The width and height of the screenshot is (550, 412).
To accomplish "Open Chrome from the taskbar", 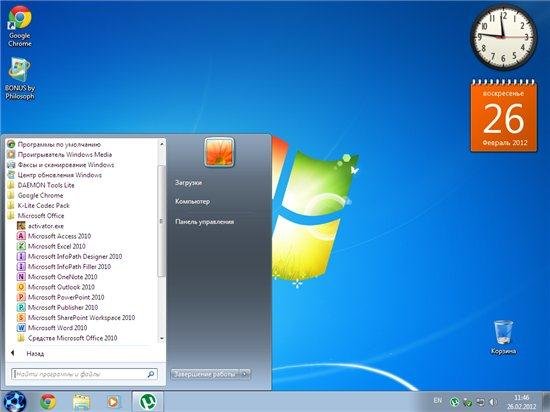I will click(x=48, y=402).
